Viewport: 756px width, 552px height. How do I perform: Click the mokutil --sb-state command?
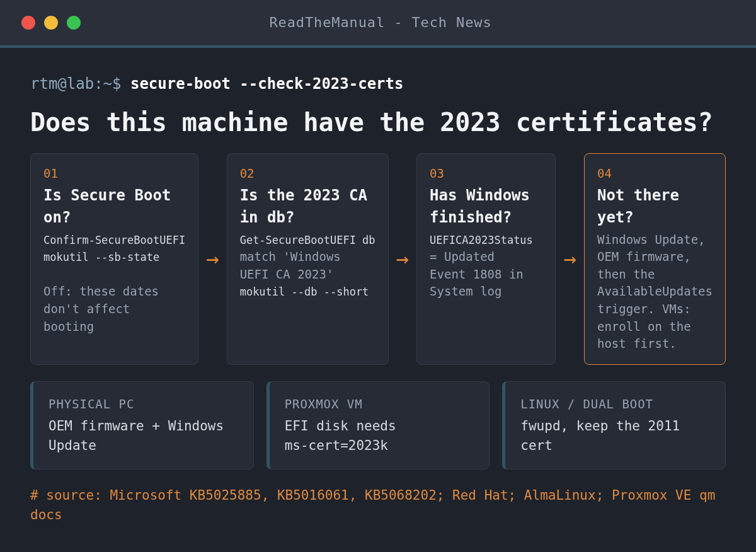[x=101, y=257]
